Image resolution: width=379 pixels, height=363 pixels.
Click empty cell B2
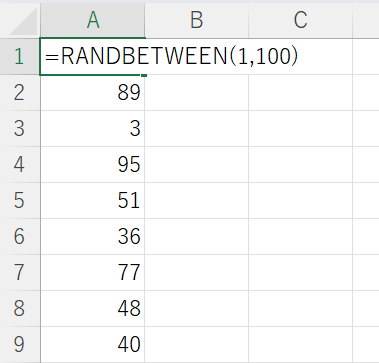[x=197, y=92]
